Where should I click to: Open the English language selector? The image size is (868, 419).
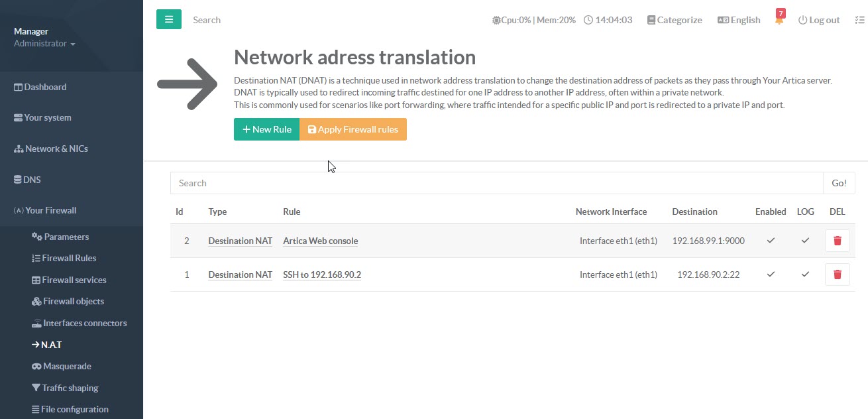[739, 21]
